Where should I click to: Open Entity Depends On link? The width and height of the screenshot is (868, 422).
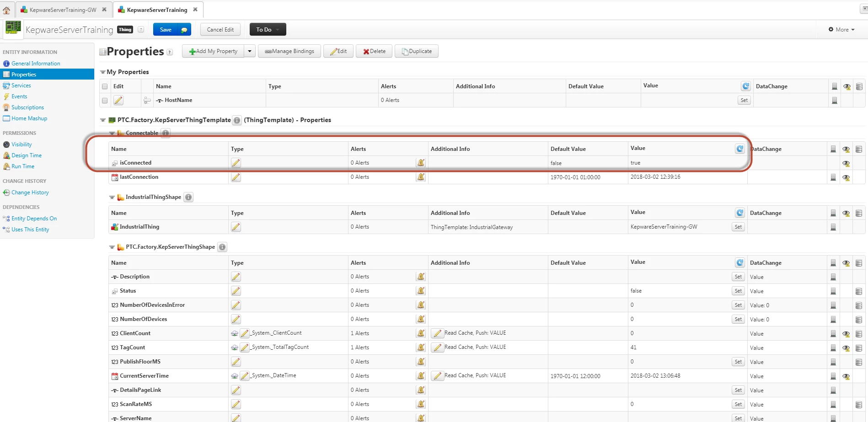pos(34,219)
